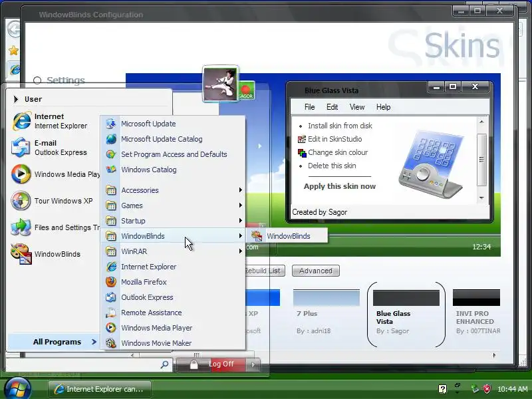Start Tour Windows XP
The height and width of the screenshot is (399, 532).
[x=55, y=201]
